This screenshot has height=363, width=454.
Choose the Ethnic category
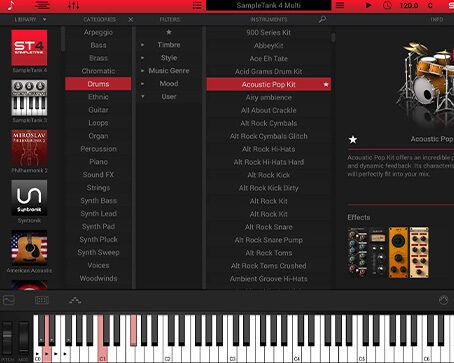98,97
